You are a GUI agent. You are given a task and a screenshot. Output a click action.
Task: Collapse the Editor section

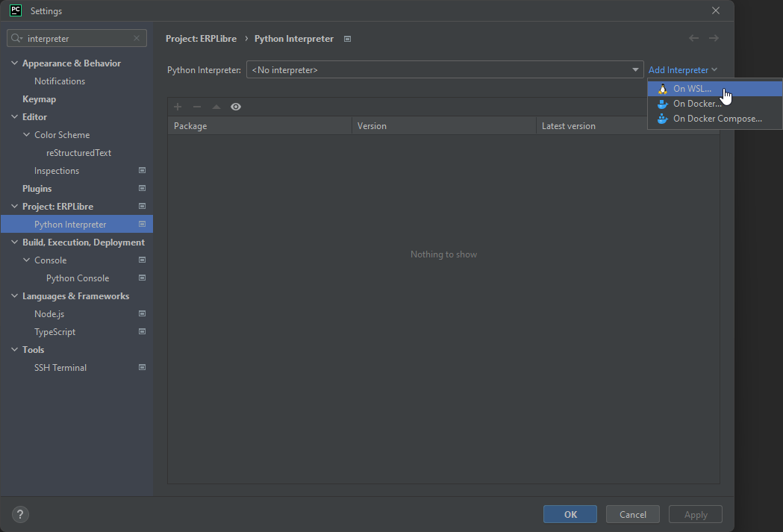pyautogui.click(x=14, y=117)
